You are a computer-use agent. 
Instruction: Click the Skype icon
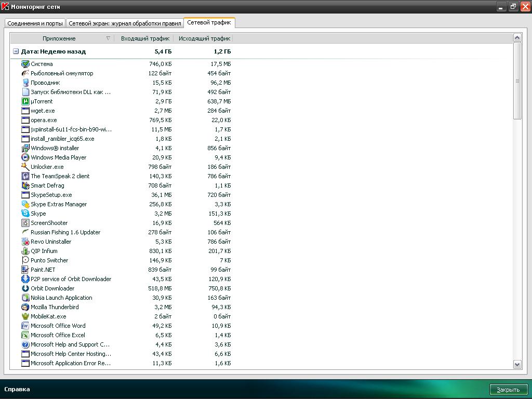[25, 214]
